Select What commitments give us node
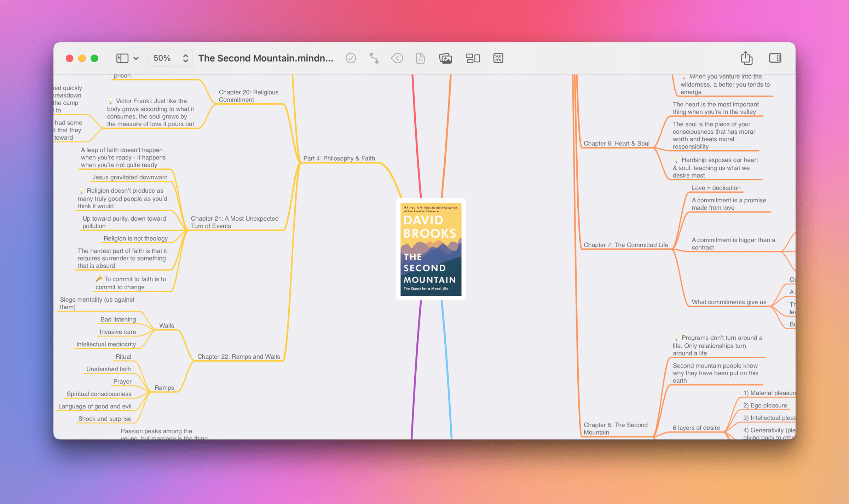Screen dimensions: 849x504 729,302
